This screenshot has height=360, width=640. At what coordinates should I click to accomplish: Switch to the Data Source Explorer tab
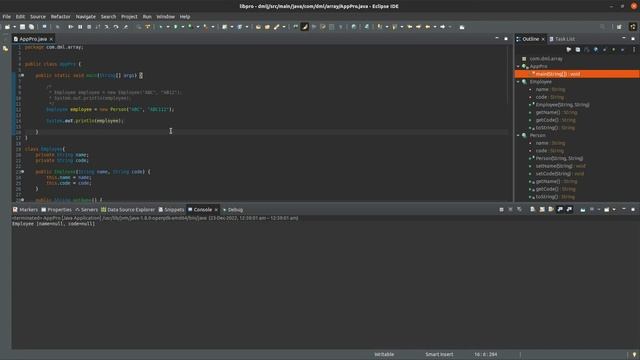click(128, 210)
